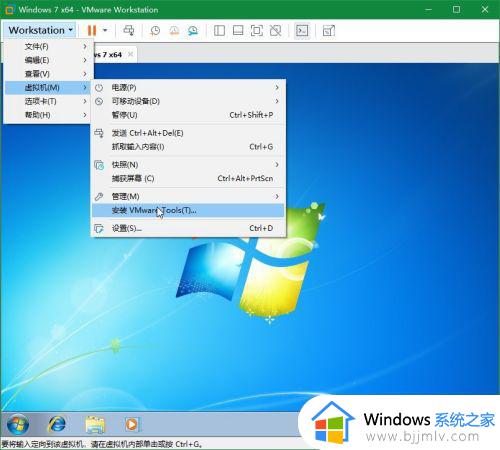Open the Workstation dropdown menu button
This screenshot has height=450, width=500.
click(x=40, y=30)
